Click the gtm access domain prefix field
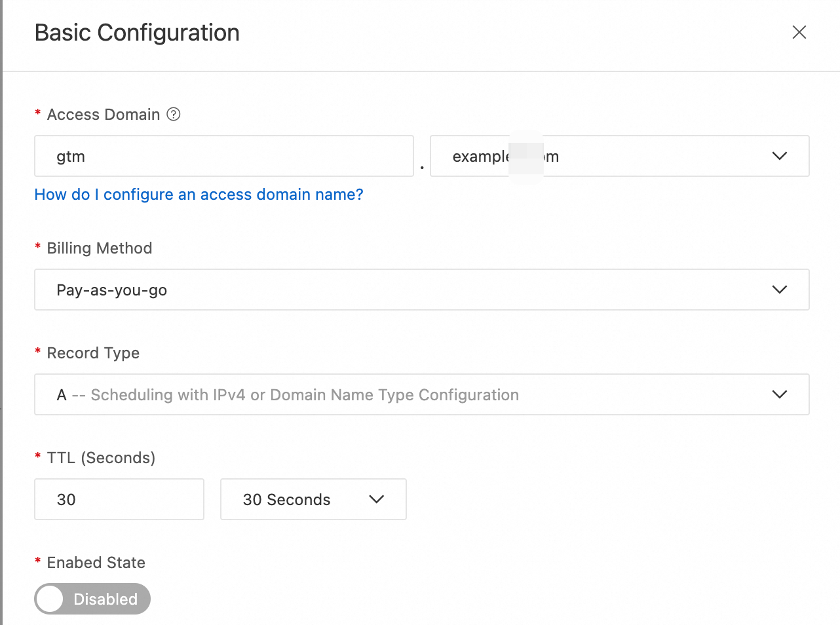Image resolution: width=840 pixels, height=625 pixels. tap(223, 157)
